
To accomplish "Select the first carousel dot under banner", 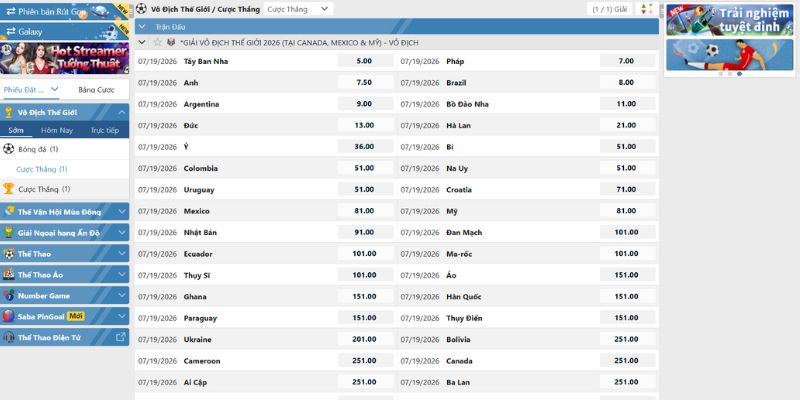I will [721, 74].
